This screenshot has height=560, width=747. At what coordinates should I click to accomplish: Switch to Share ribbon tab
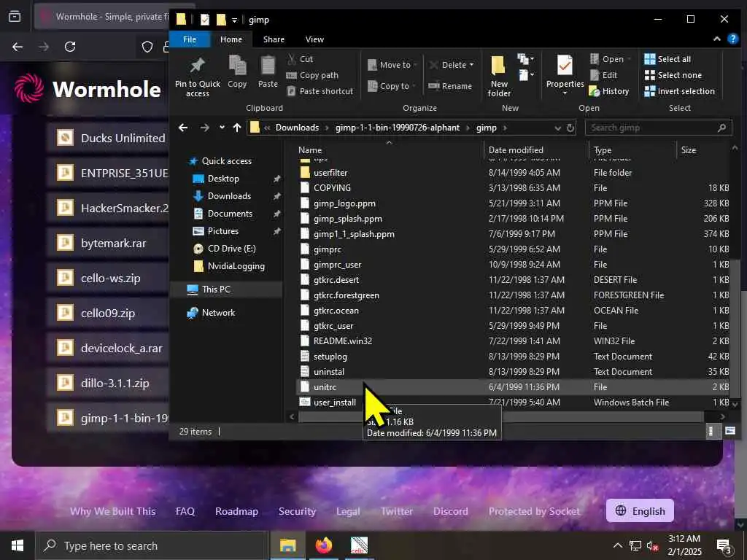(274, 39)
